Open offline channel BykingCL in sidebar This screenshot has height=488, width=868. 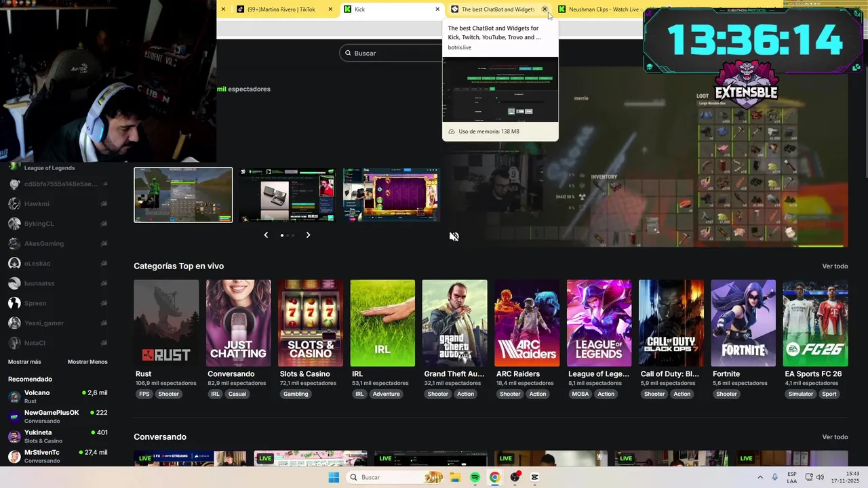pyautogui.click(x=58, y=224)
